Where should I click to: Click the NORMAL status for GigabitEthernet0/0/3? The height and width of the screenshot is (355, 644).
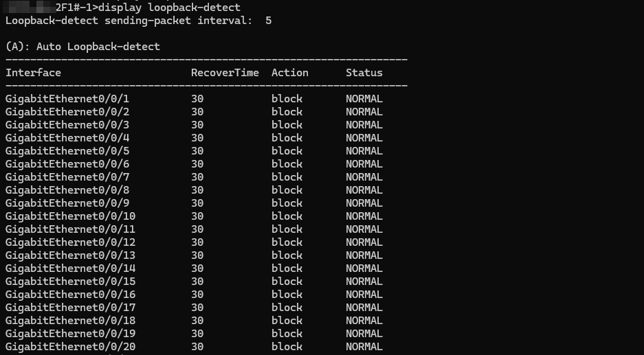364,125
